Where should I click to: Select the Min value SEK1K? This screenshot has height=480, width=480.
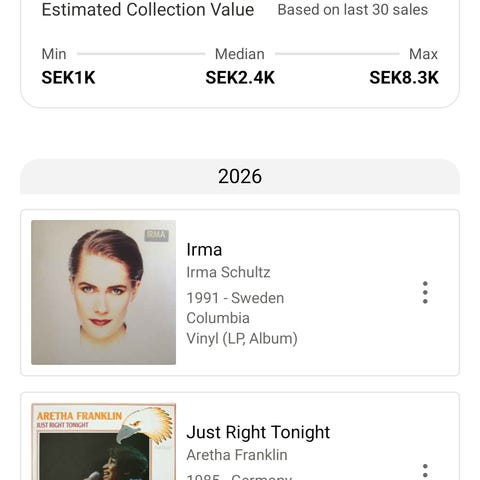tap(68, 78)
